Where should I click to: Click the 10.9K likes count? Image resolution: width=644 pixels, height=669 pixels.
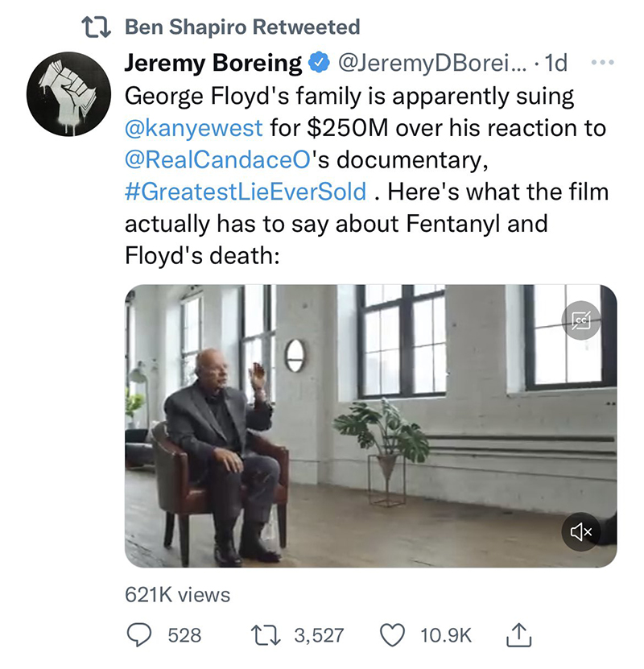446,635
